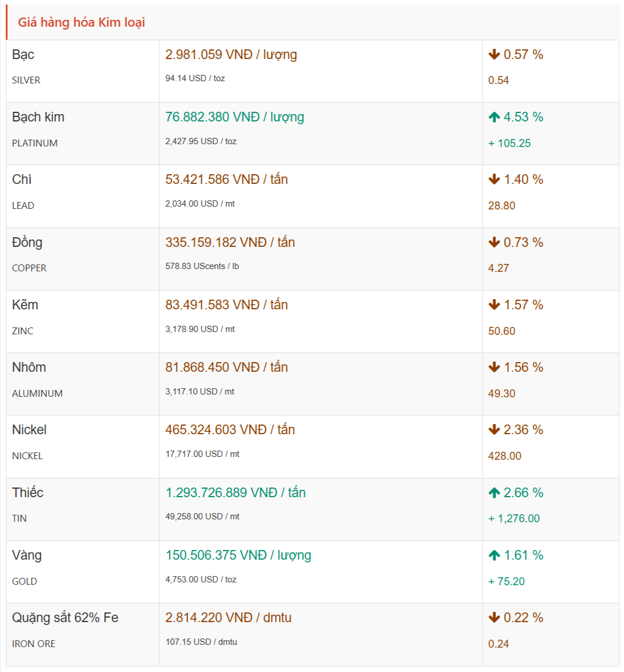This screenshot has height=672, width=624.
Task: Click the down arrow icon for Lead
Action: coord(494,180)
